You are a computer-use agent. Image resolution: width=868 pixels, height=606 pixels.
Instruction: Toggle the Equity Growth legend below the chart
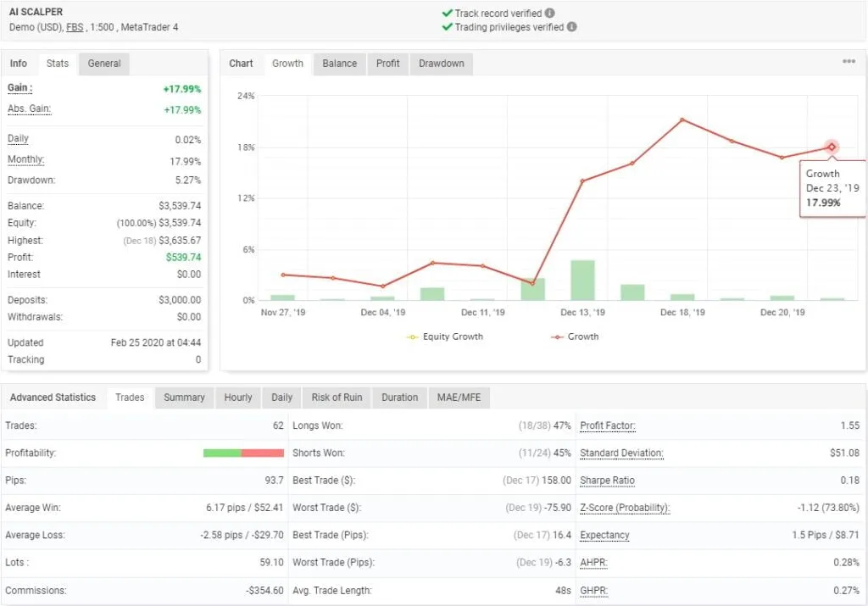point(444,337)
